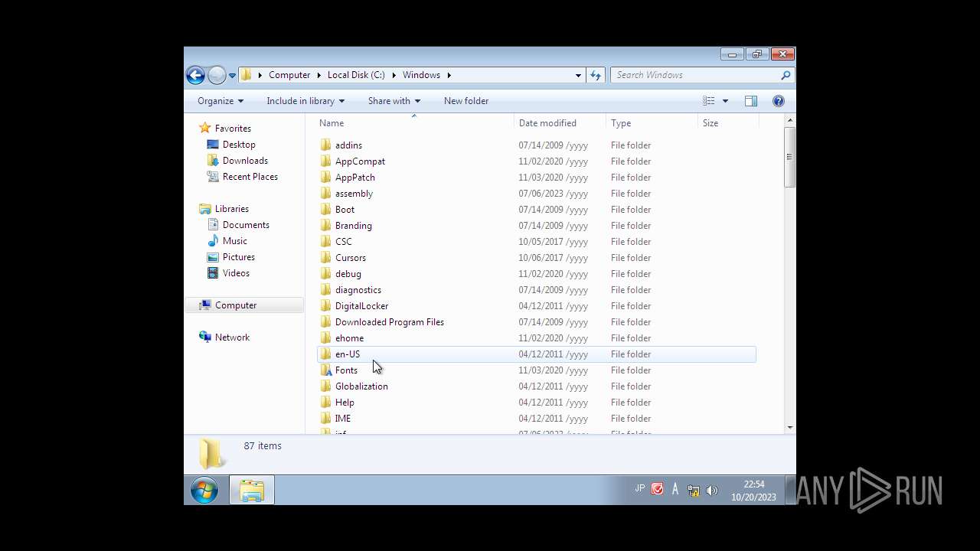Click the greyed Forward arrow button

[x=217, y=75]
